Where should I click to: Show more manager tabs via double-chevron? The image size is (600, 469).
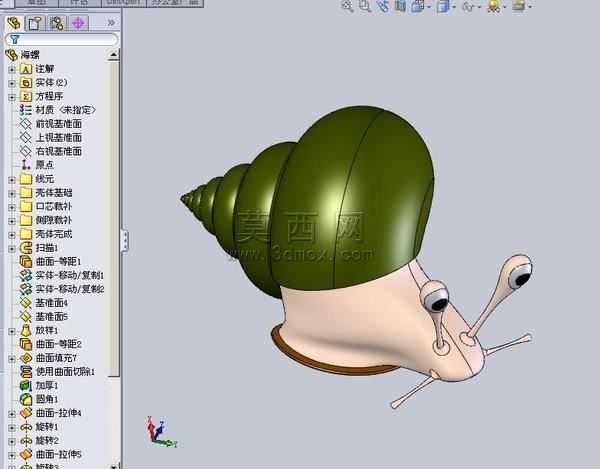click(111, 23)
